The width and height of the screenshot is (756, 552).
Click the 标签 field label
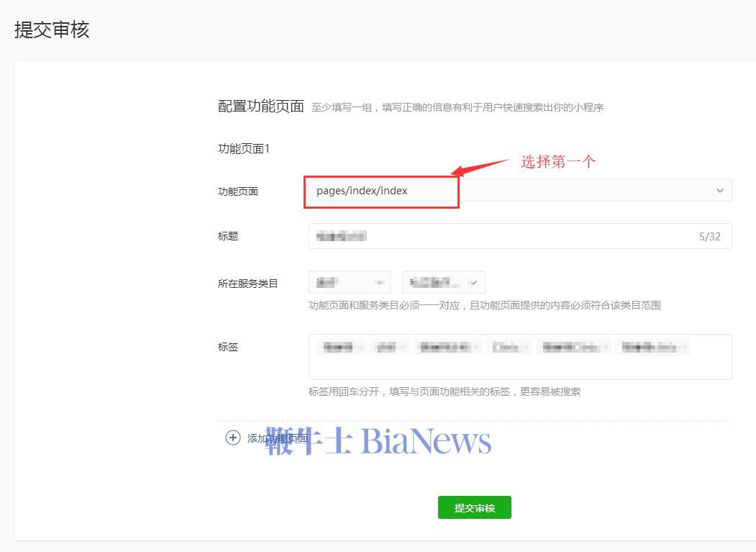pyautogui.click(x=228, y=346)
